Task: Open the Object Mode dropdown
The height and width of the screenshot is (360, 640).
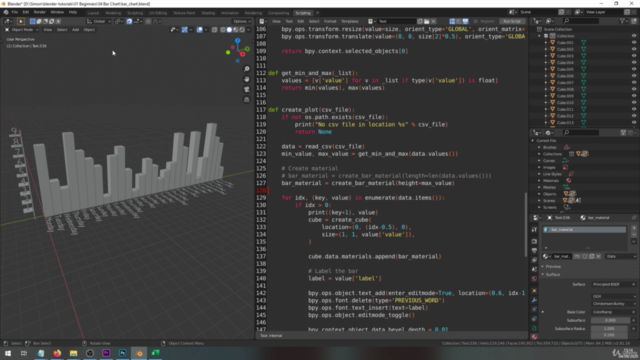Action: tap(22, 29)
